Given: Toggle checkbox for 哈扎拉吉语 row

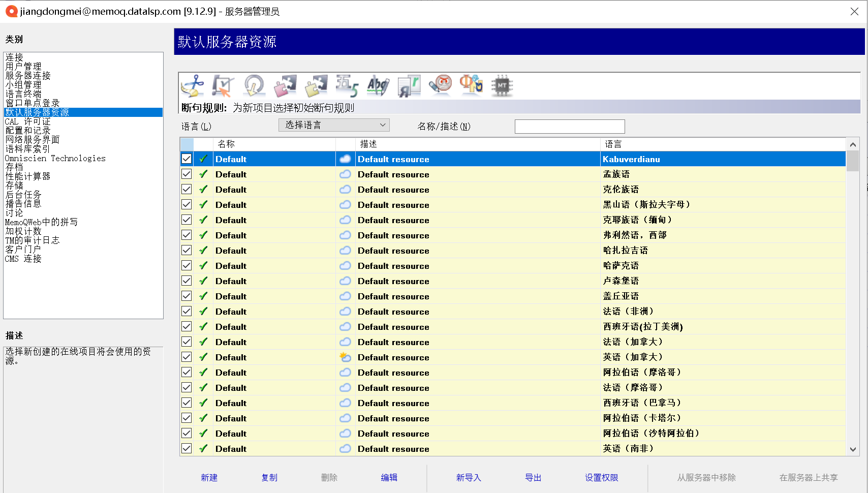Looking at the screenshot, I should click(x=187, y=250).
